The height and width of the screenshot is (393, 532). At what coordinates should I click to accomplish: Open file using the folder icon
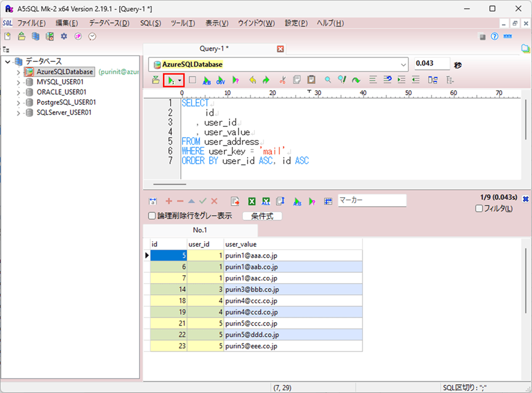pos(22,36)
